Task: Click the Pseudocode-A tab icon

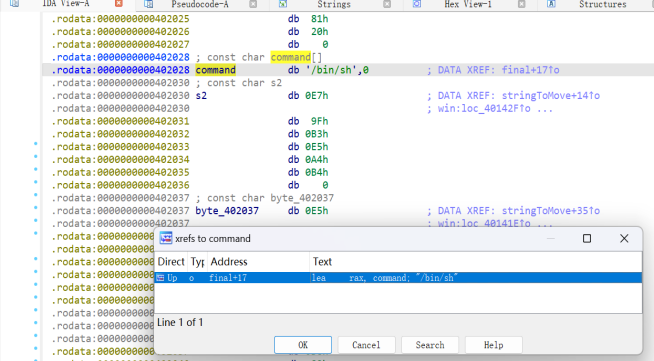Action: (x=148, y=4)
